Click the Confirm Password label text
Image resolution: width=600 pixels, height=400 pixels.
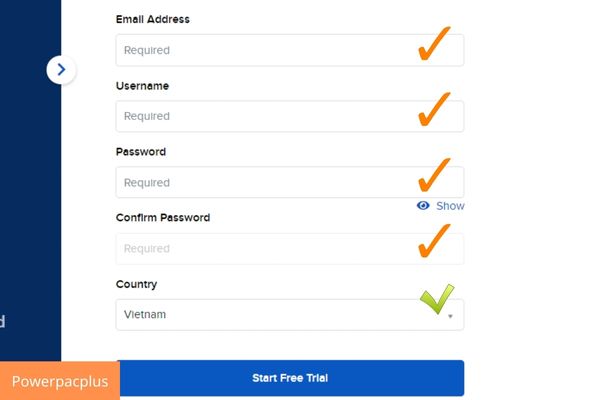point(163,217)
